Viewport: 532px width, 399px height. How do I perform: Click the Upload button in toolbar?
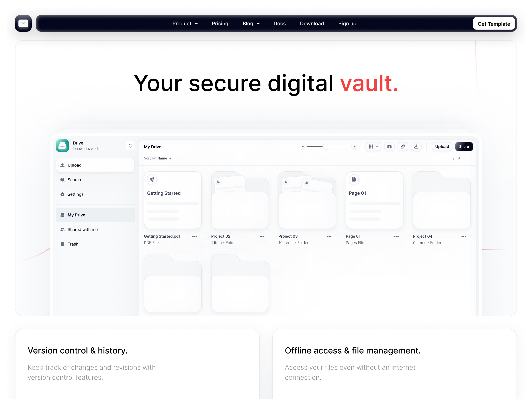(x=442, y=146)
